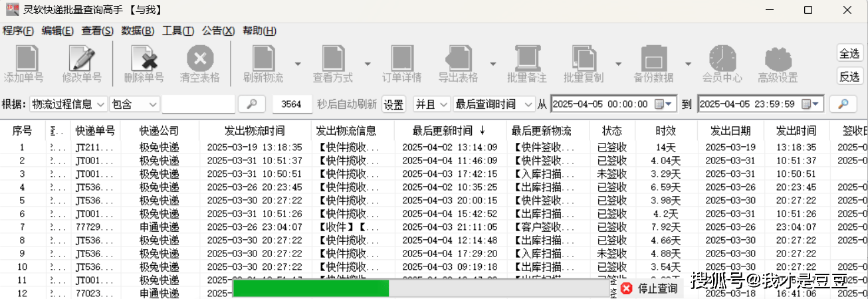Sort by 时效 column header
This screenshot has width=868, height=299.
click(665, 130)
